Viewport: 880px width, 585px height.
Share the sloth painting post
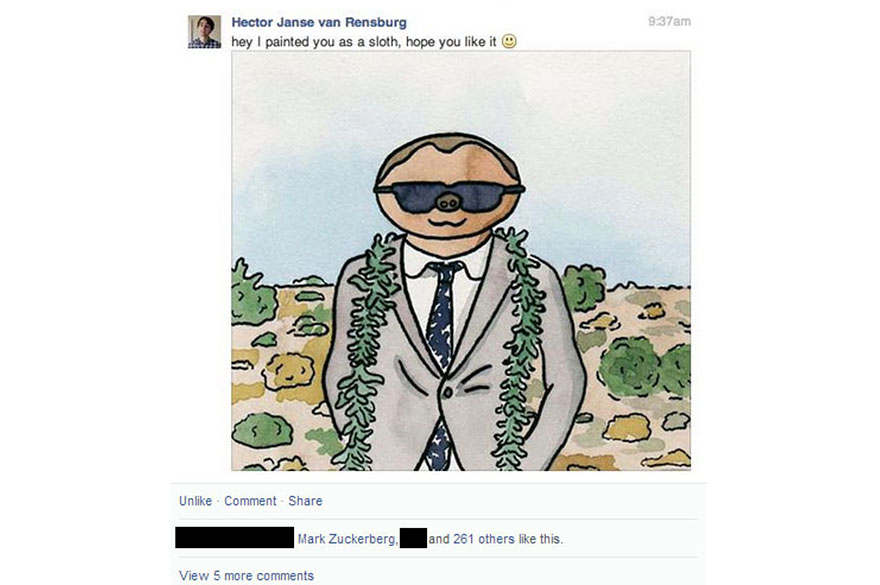click(x=306, y=501)
